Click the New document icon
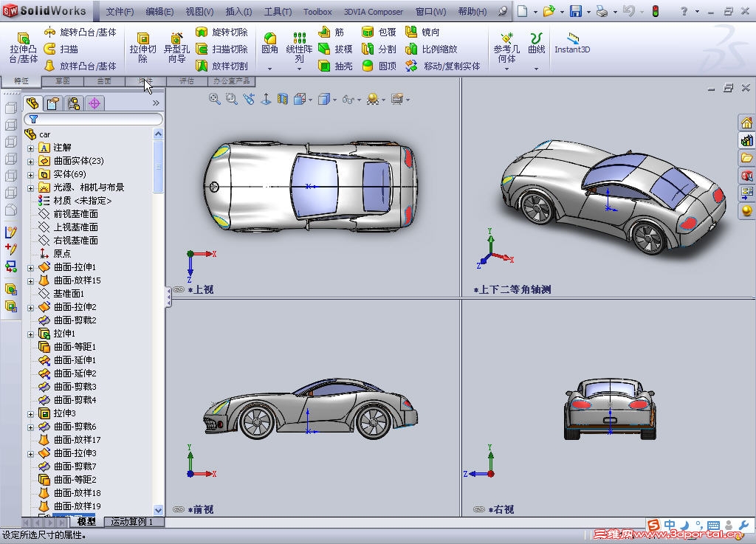756x544 pixels. (522, 11)
